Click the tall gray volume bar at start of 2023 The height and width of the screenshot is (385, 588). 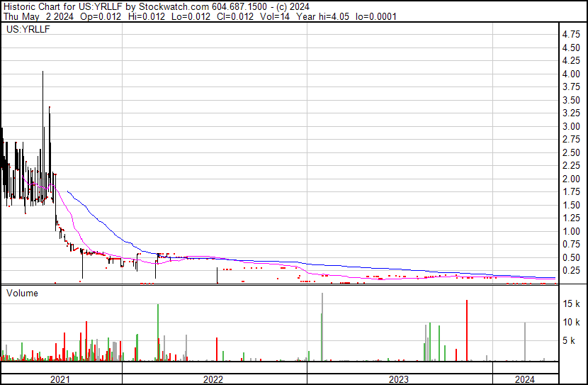[322, 327]
